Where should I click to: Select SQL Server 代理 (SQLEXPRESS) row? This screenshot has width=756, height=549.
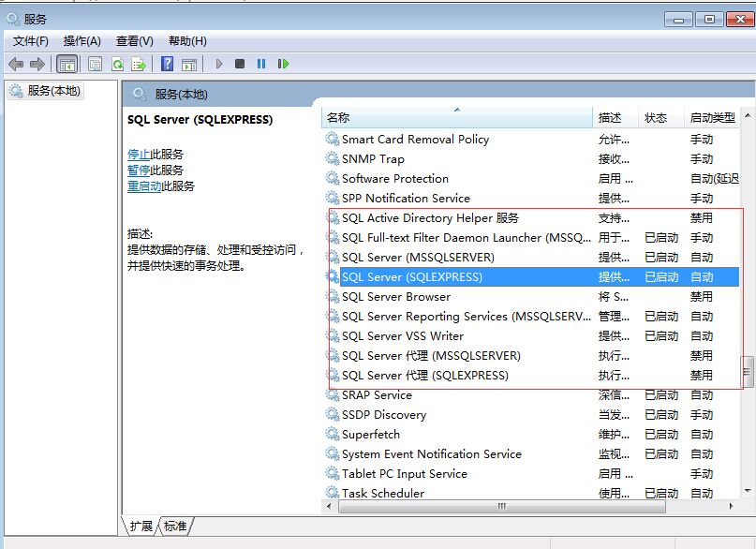click(x=530, y=375)
